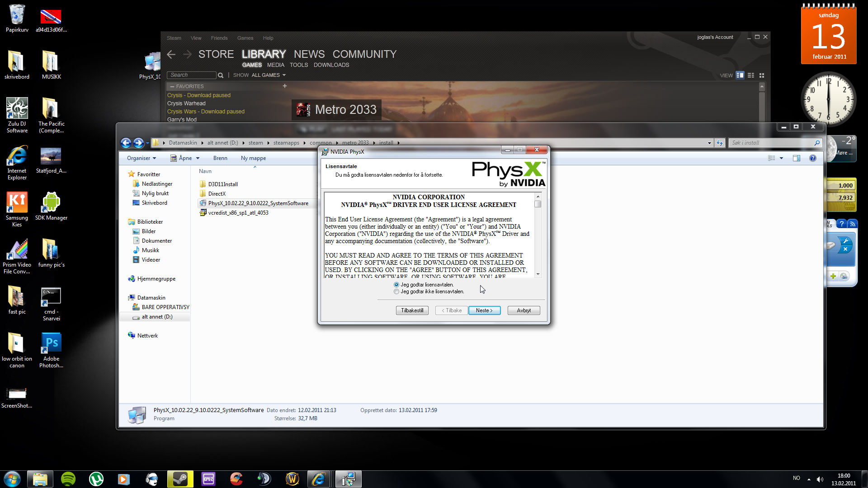Open Spotify from the taskbar
Image resolution: width=868 pixels, height=488 pixels.
pyautogui.click(x=68, y=479)
